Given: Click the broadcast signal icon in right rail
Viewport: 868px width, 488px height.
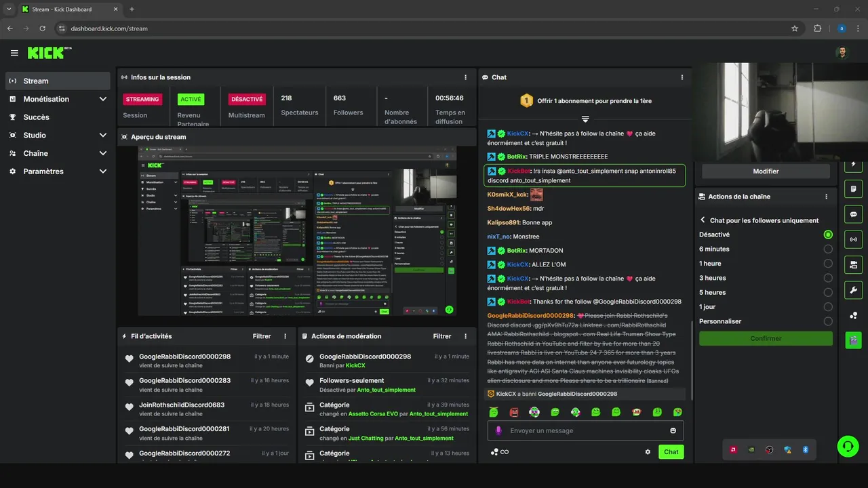Looking at the screenshot, I should (x=854, y=239).
